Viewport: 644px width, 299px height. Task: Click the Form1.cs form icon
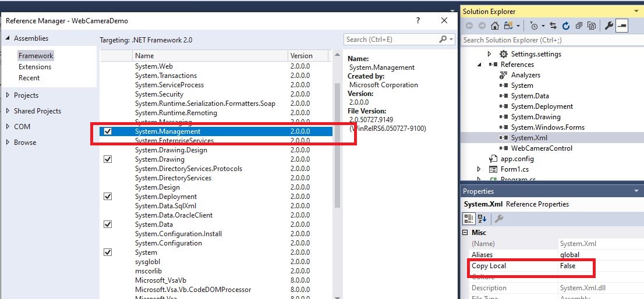pyautogui.click(x=493, y=169)
